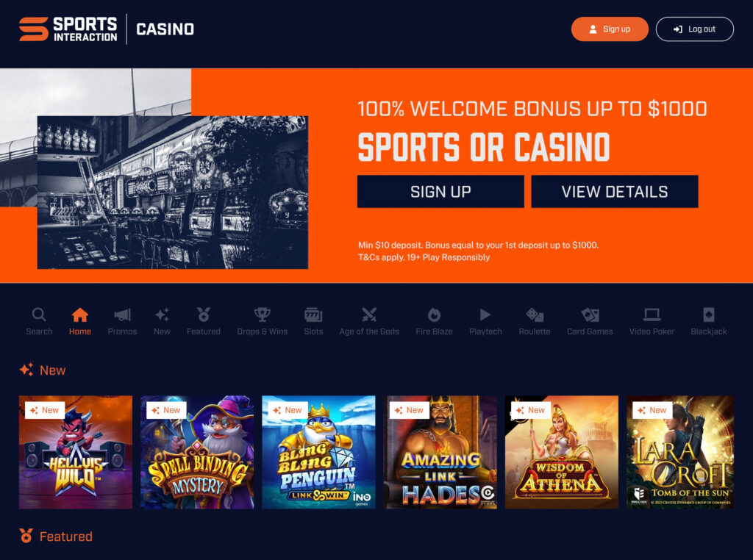Select the Video Poker category
Viewport: 753px width, 560px height.
click(x=652, y=321)
